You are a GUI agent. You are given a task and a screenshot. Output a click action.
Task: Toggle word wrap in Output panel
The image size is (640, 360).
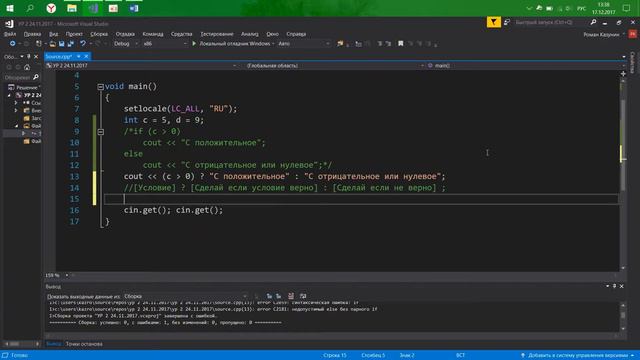pos(303,296)
